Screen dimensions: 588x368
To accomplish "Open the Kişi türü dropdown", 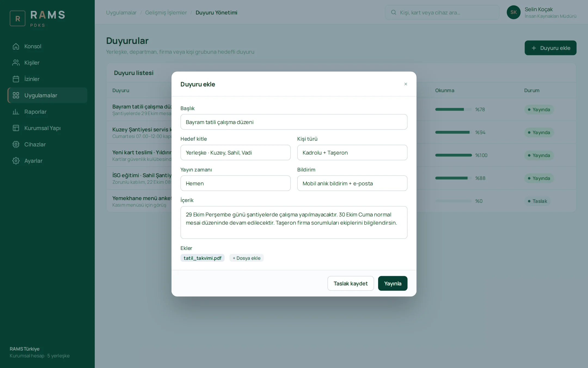I will [x=352, y=152].
